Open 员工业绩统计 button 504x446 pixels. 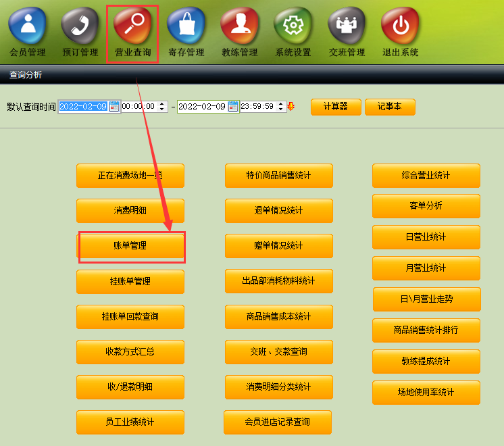[130, 422]
